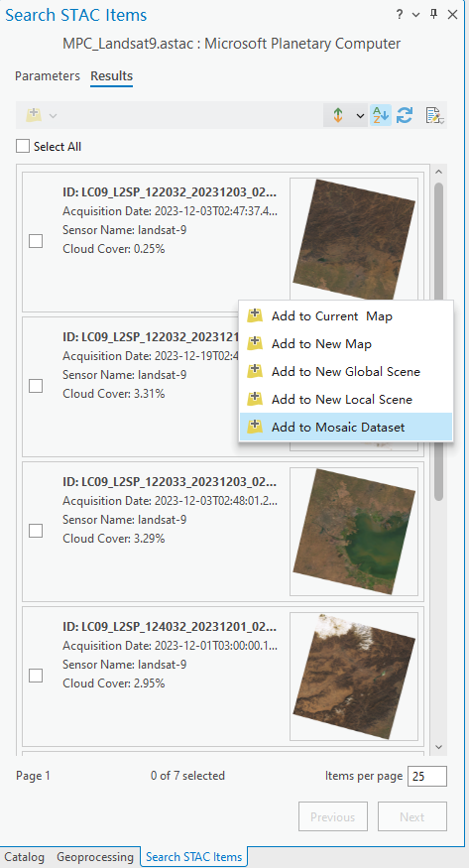Viewport: 469px width, 868px height.
Task: Click the results list vertical scrollbar thumb
Action: (438, 341)
